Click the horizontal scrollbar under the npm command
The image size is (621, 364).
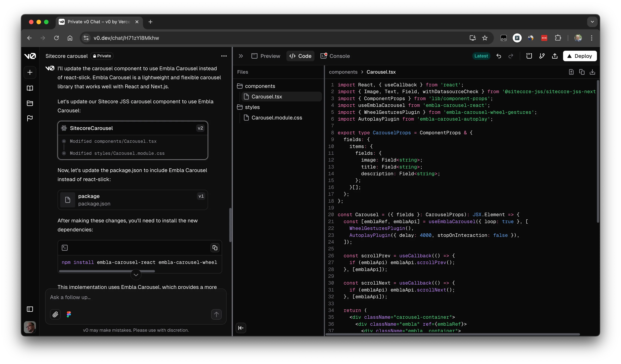coord(107,271)
